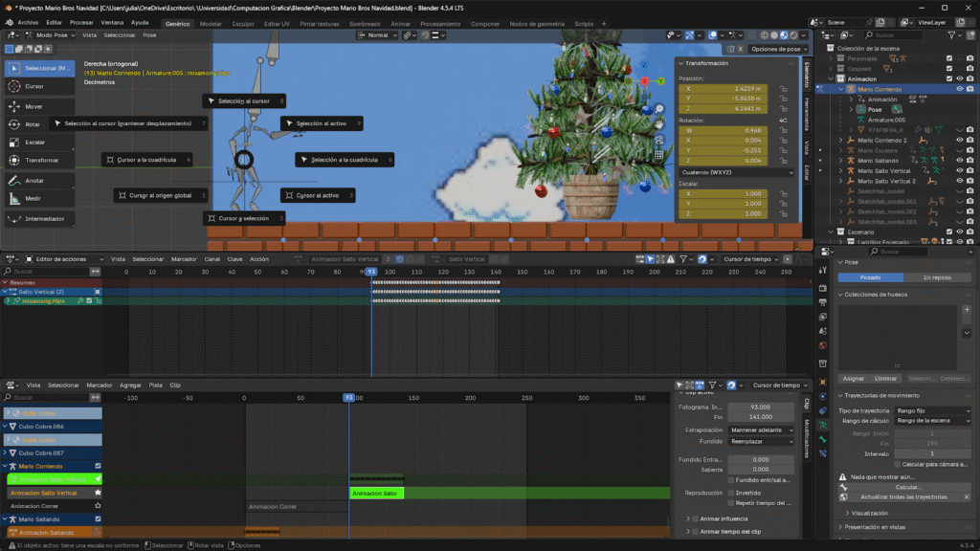Image resolution: width=980 pixels, height=551 pixels.
Task: Choose the Medir measuring tool
Action: coord(15,198)
